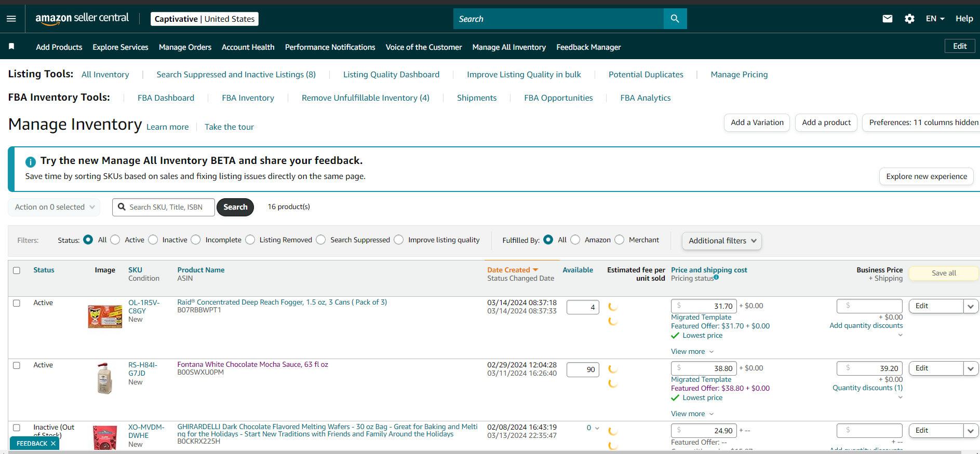This screenshot has width=980, height=454.
Task: Open the Fontana Mocha Sauce product image
Action: point(105,379)
